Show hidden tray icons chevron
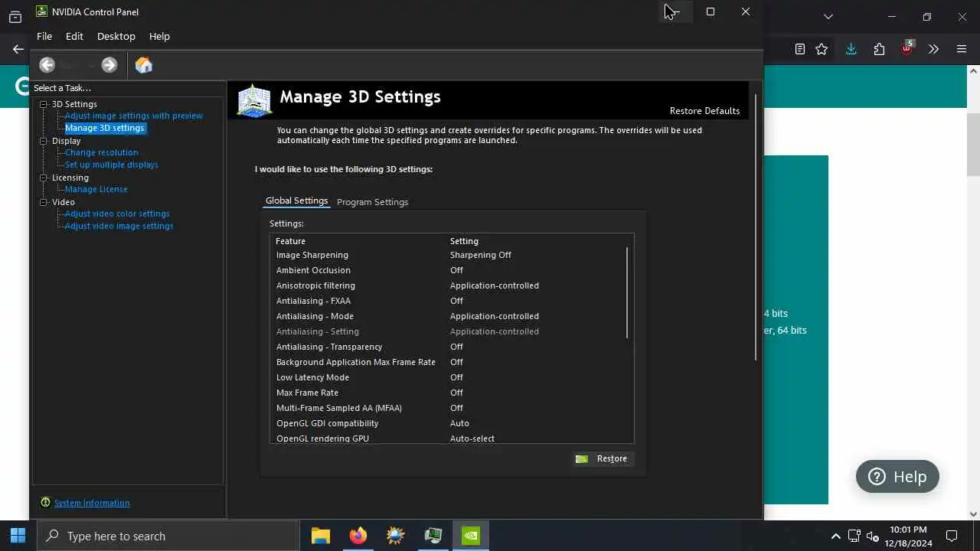 (836, 536)
